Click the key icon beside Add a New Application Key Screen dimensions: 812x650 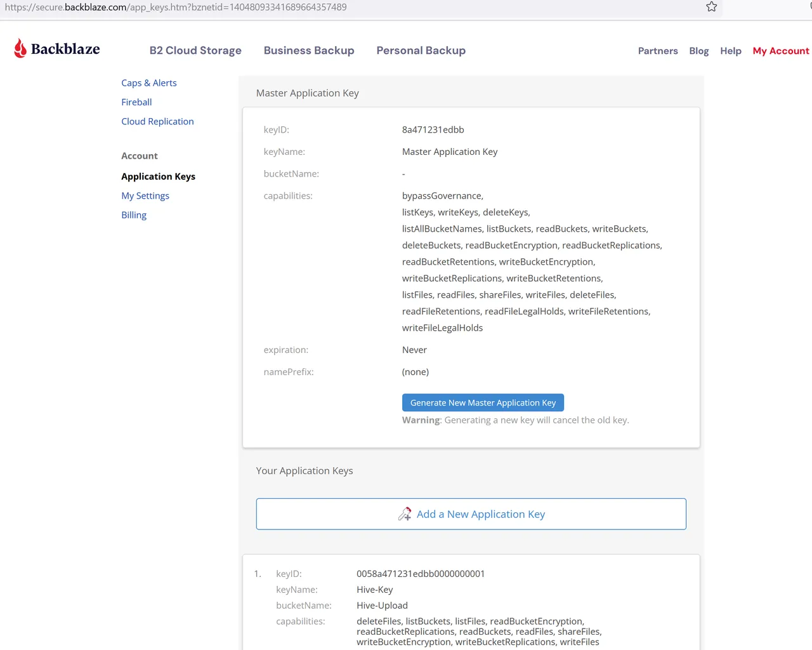coord(405,514)
